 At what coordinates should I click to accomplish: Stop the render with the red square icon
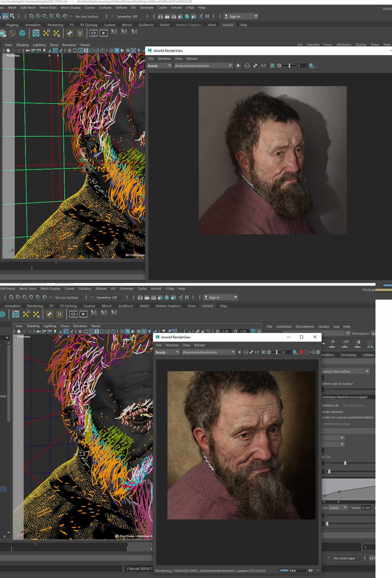(301, 352)
